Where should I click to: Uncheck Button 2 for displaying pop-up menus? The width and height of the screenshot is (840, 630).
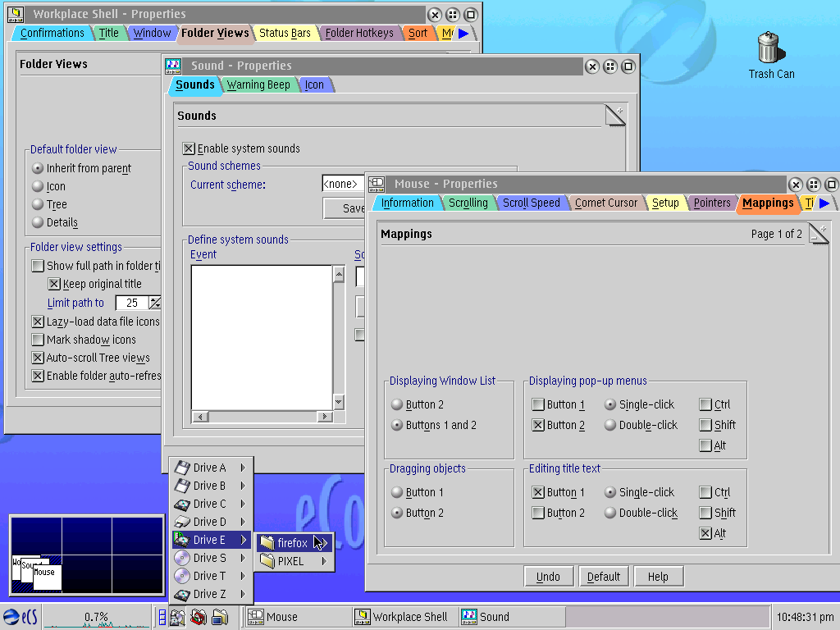click(538, 425)
